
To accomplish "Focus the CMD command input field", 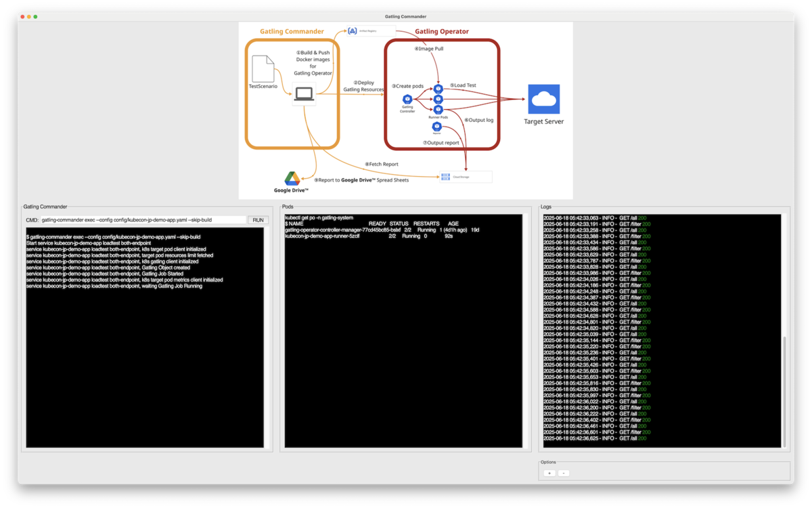I will click(143, 220).
